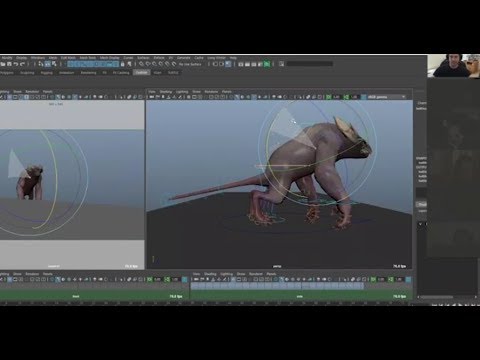Open the sRGB gamma view transform dropdown
Screen dimensions: 480x360
click(x=387, y=97)
